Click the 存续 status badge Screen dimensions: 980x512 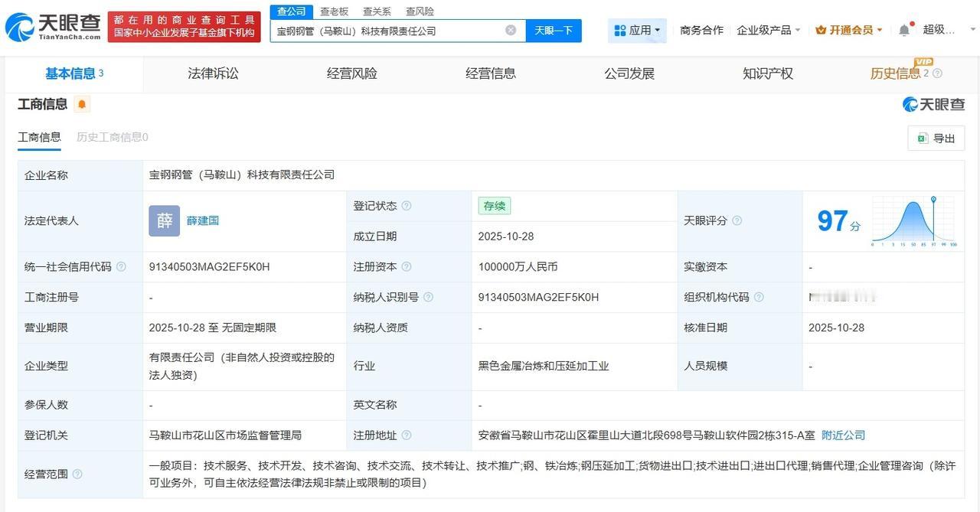495,206
